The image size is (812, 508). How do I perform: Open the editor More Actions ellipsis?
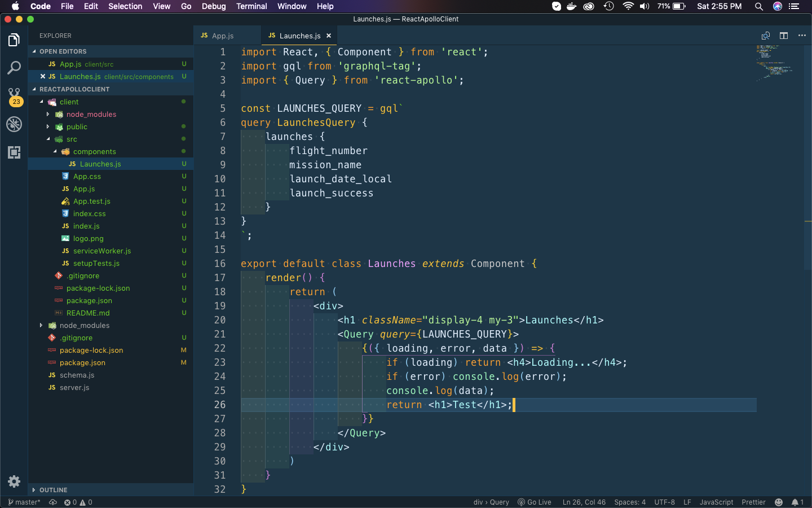point(802,36)
